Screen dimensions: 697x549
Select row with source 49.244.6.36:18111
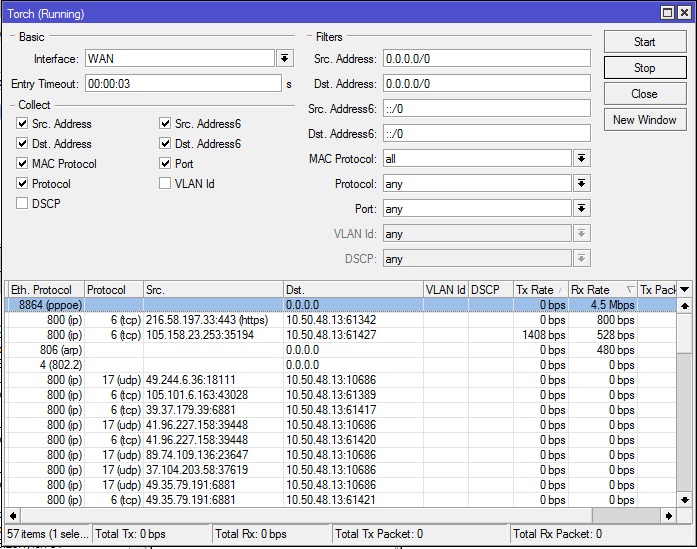tap(341, 380)
